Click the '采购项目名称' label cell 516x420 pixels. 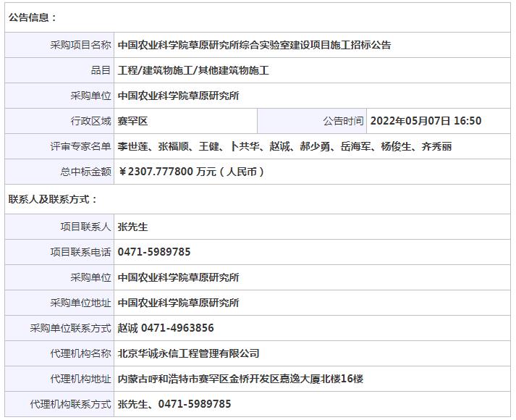59,45
